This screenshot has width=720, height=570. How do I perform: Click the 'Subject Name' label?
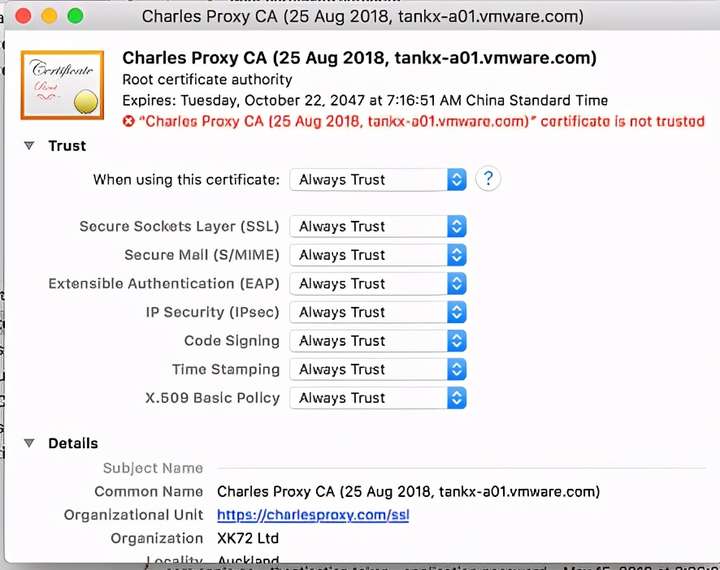[x=153, y=468]
